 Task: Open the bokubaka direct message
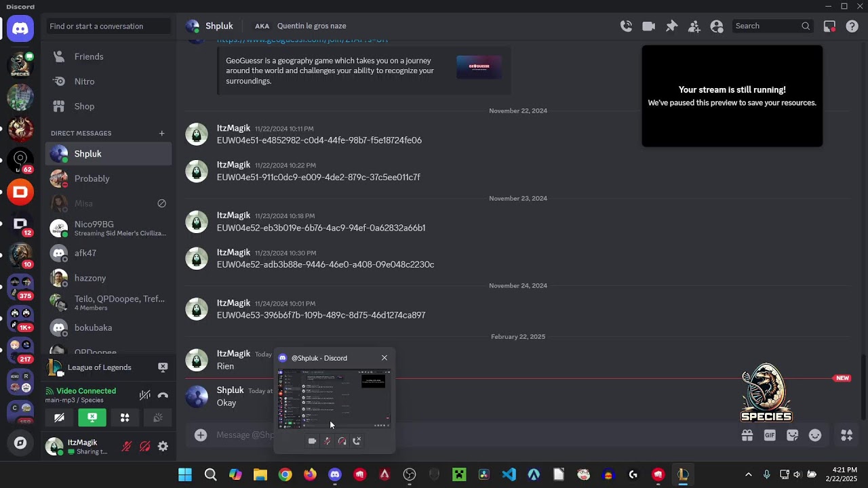[108, 327]
